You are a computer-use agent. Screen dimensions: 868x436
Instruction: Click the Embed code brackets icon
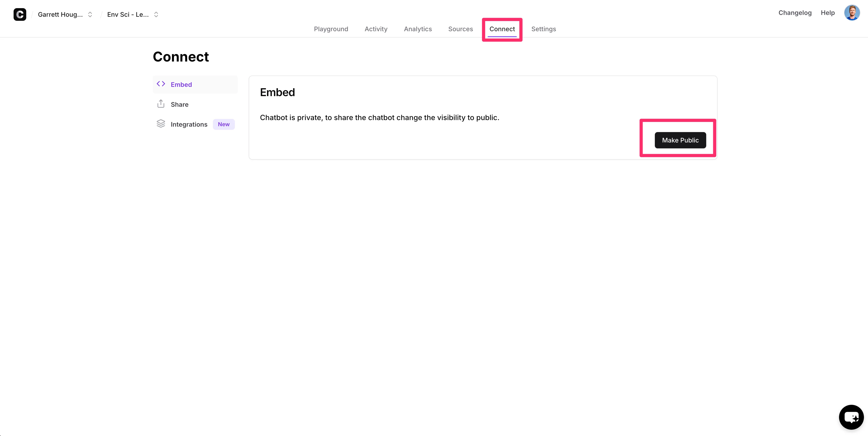click(x=161, y=84)
